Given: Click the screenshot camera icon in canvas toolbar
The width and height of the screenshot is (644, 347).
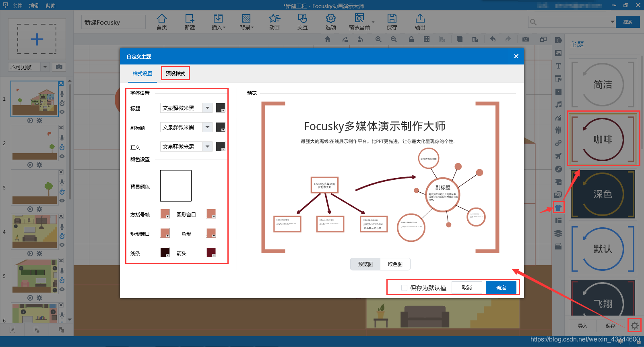Looking at the screenshot, I should click(526, 39).
